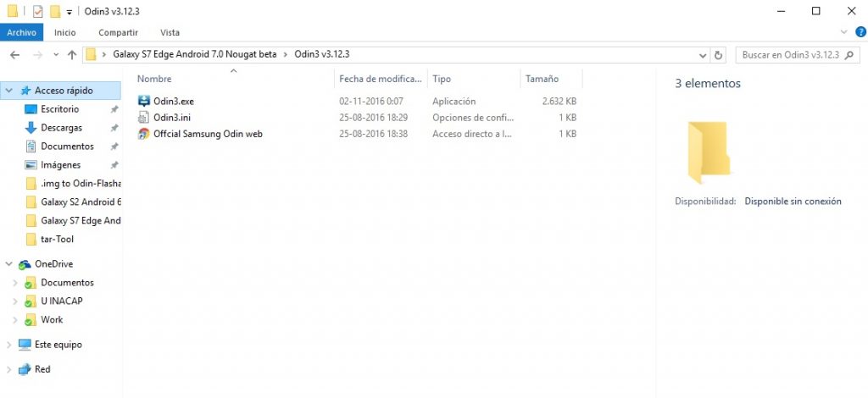Click the Documentos quick access icon
868x398 pixels.
[x=31, y=146]
